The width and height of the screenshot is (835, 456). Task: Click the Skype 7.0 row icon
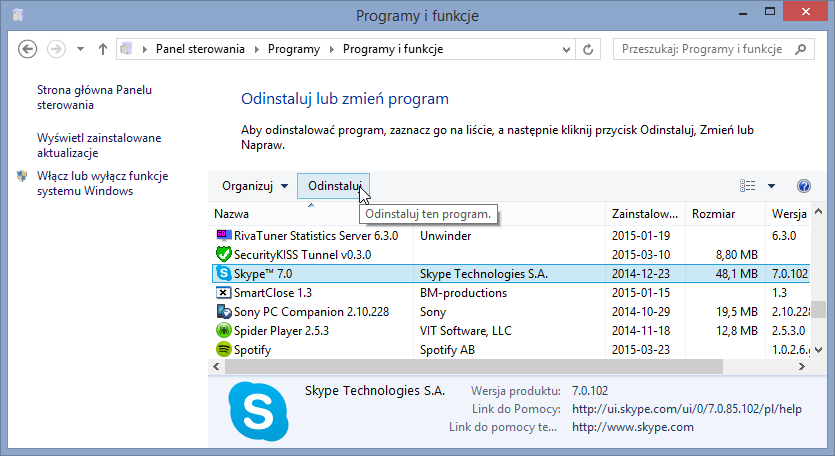(x=224, y=273)
